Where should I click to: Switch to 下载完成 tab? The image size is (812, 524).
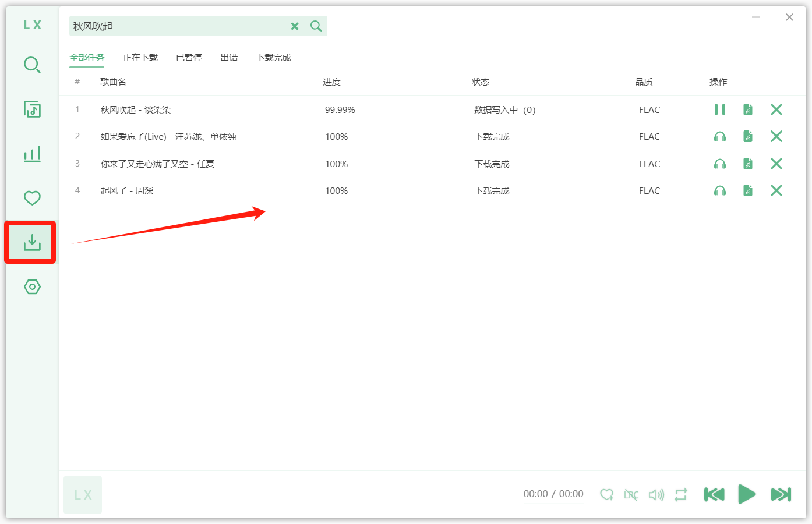pos(273,58)
